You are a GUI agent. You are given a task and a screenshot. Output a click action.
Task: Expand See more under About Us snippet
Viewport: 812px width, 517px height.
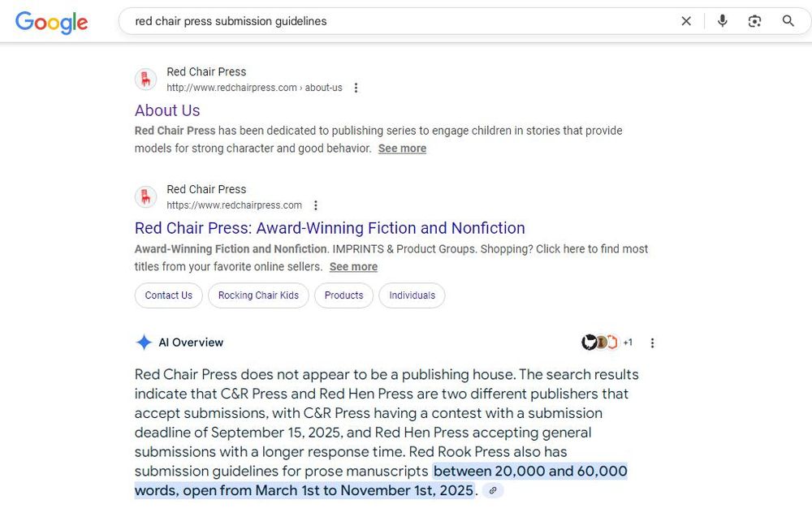(402, 149)
